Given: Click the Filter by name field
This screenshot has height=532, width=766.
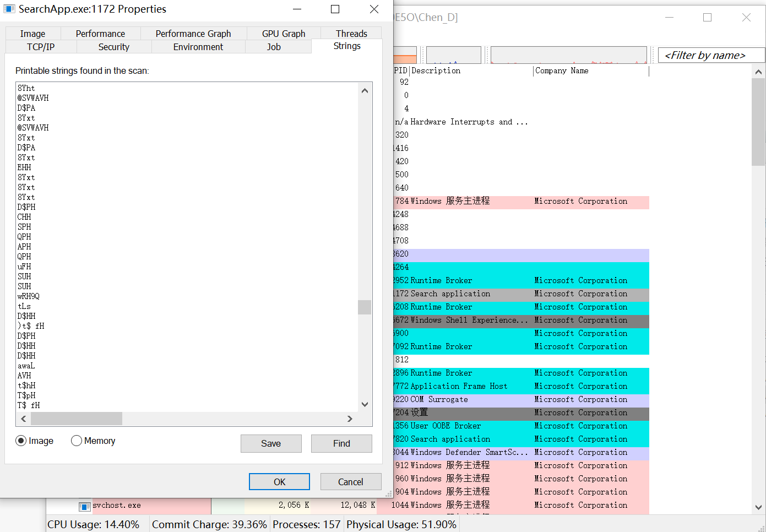Looking at the screenshot, I should point(710,56).
